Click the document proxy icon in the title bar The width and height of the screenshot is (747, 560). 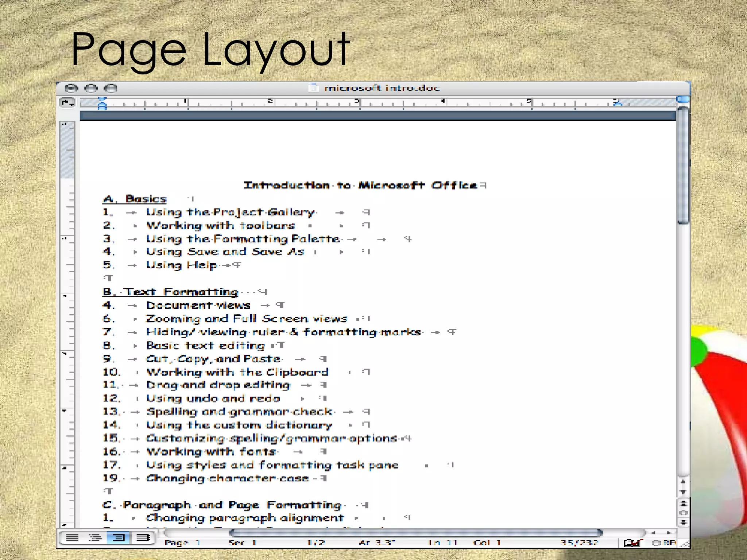coord(313,87)
